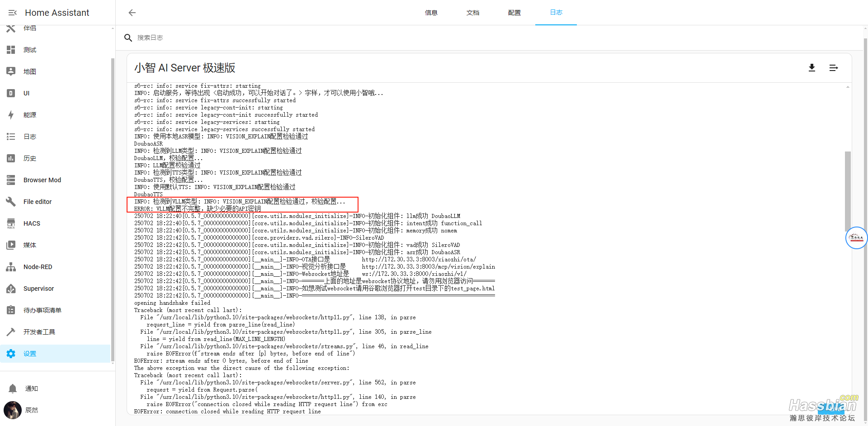868x426 pixels.
Task: Open 设置 gear icon
Action: click(11, 354)
